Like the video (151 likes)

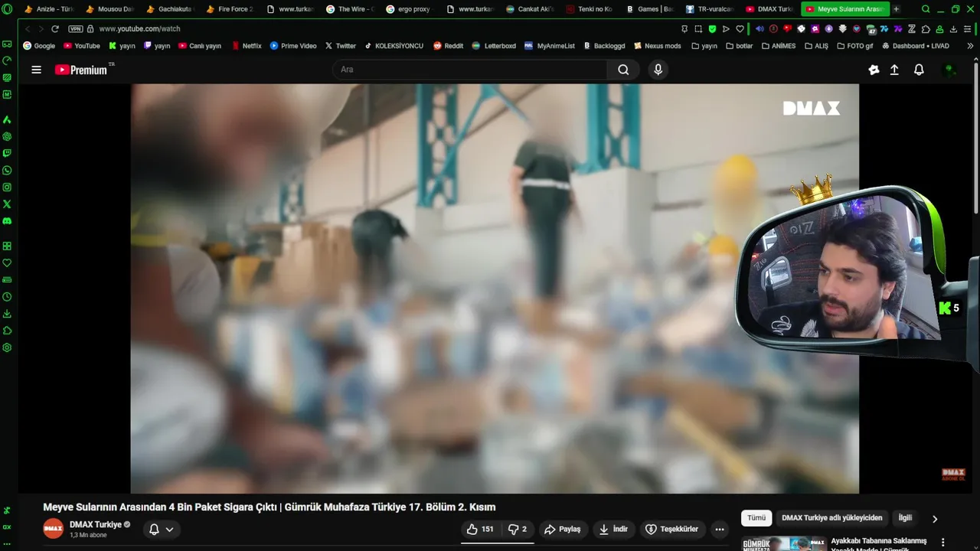coord(480,529)
